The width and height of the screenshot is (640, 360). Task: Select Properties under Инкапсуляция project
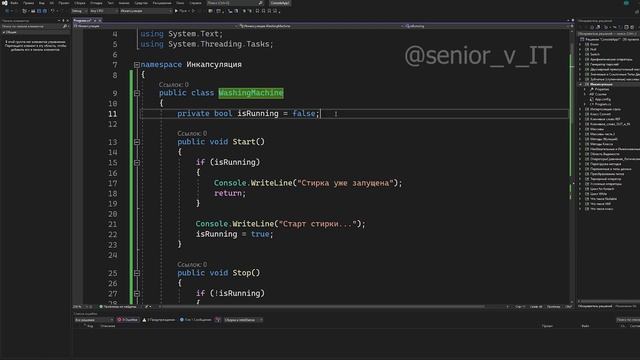click(x=602, y=89)
